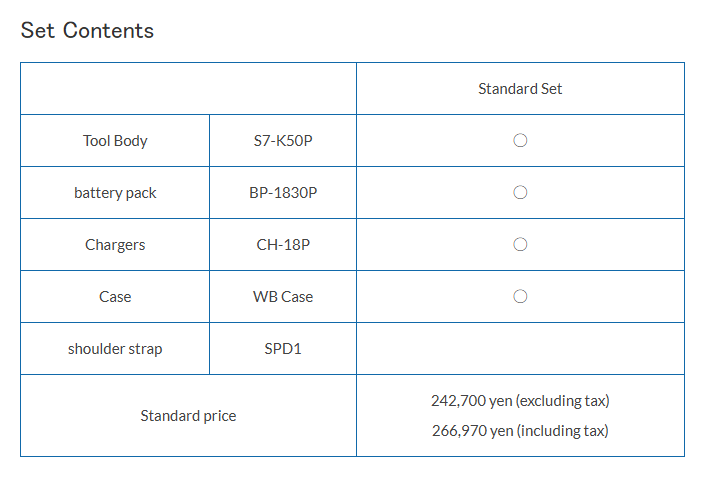The height and width of the screenshot is (500, 728).
Task: Click the Standard Set column header
Action: [520, 89]
